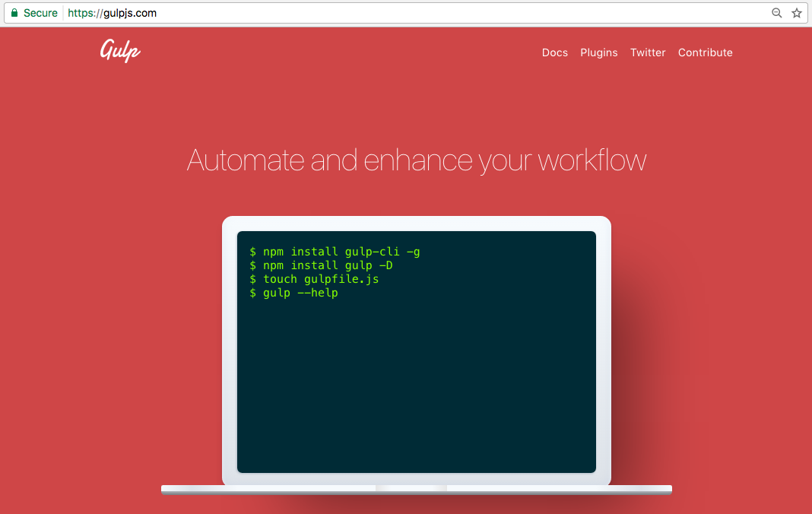Click the gulp --help command line

[293, 293]
